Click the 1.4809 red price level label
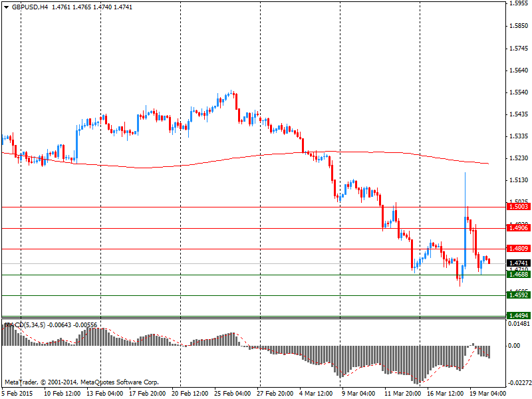 coord(519,248)
